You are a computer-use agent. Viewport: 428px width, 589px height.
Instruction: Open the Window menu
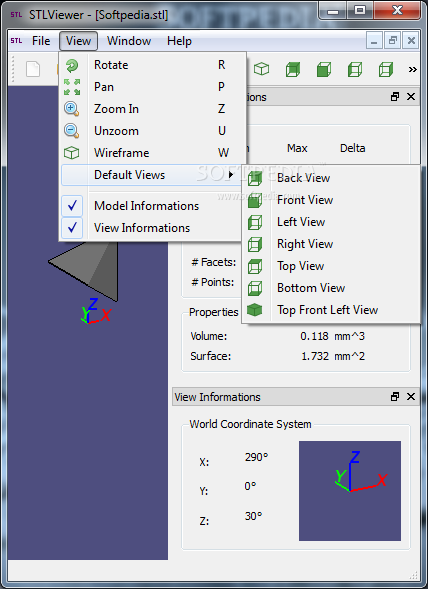coord(129,41)
